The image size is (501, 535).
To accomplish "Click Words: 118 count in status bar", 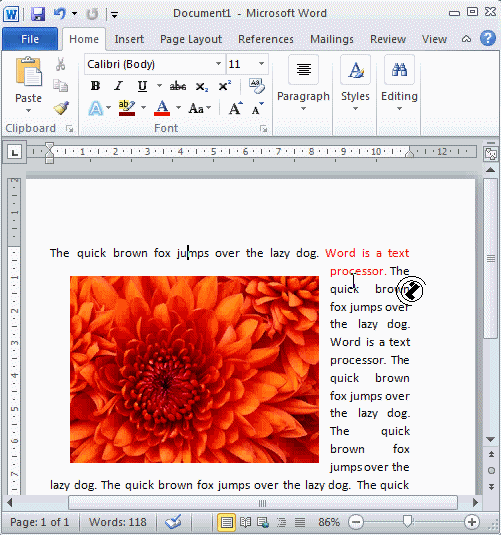I will pyautogui.click(x=118, y=522).
